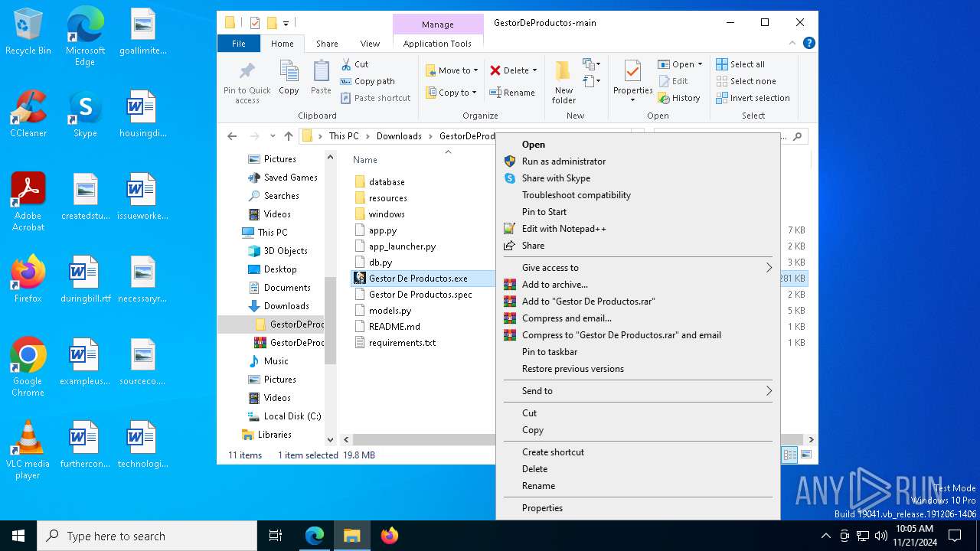Expand the Send to submenu

pos(769,391)
